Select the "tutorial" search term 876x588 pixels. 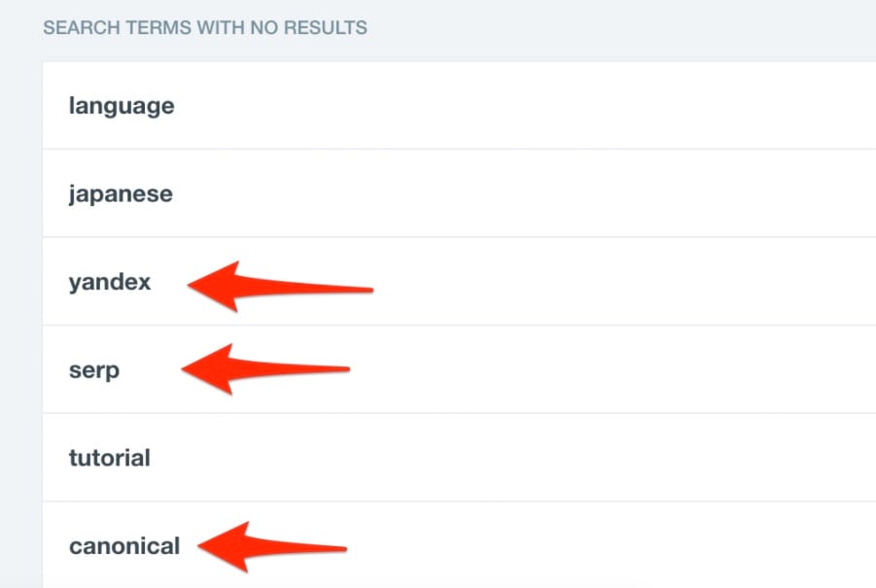point(110,458)
